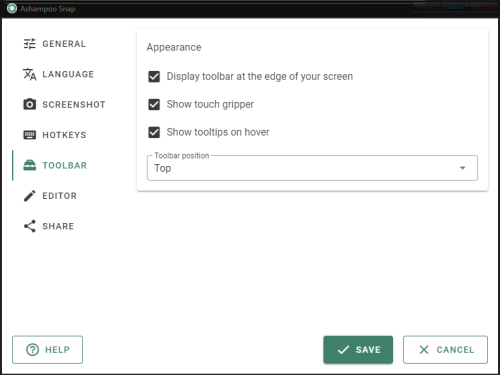Screen dimensions: 500x375
Task: Select the LANGUAGE label in the sidebar
Action: pyautogui.click(x=68, y=74)
